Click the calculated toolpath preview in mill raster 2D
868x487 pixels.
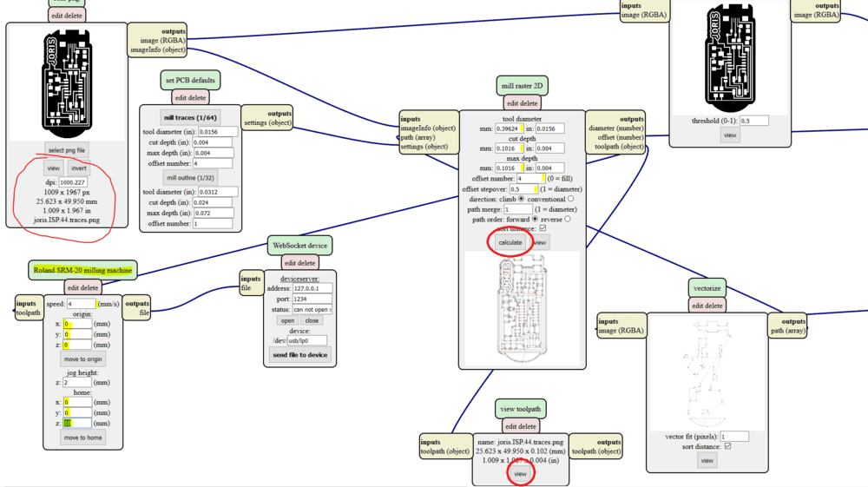pos(522,308)
